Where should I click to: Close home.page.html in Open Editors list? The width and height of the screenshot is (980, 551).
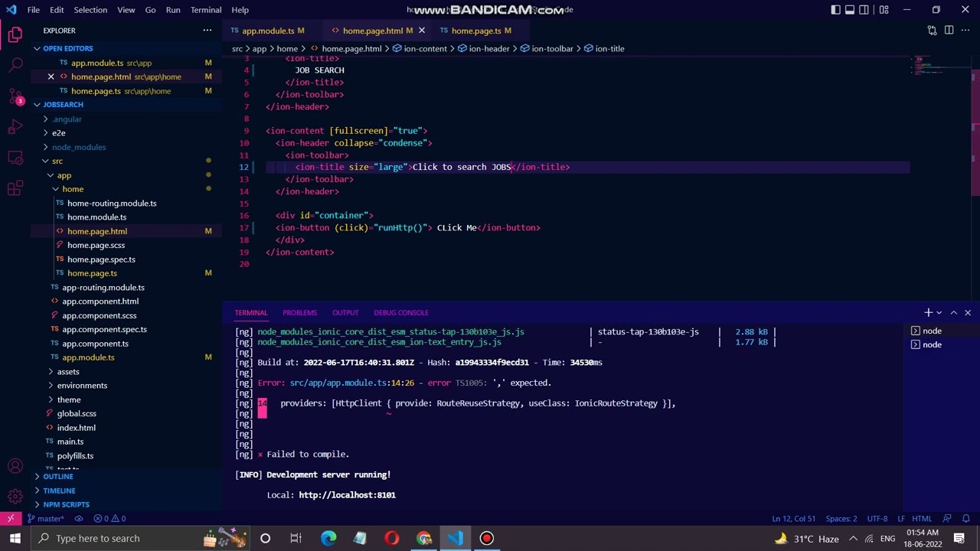point(51,77)
